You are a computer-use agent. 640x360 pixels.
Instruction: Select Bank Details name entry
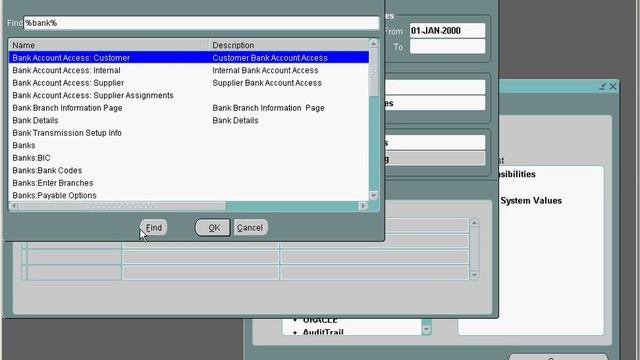[36, 120]
